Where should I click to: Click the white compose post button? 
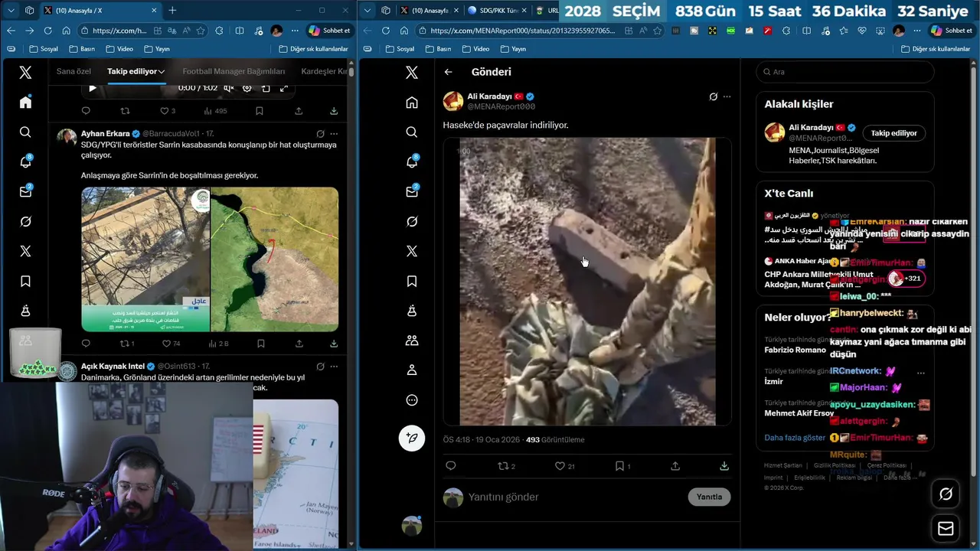pos(412,438)
